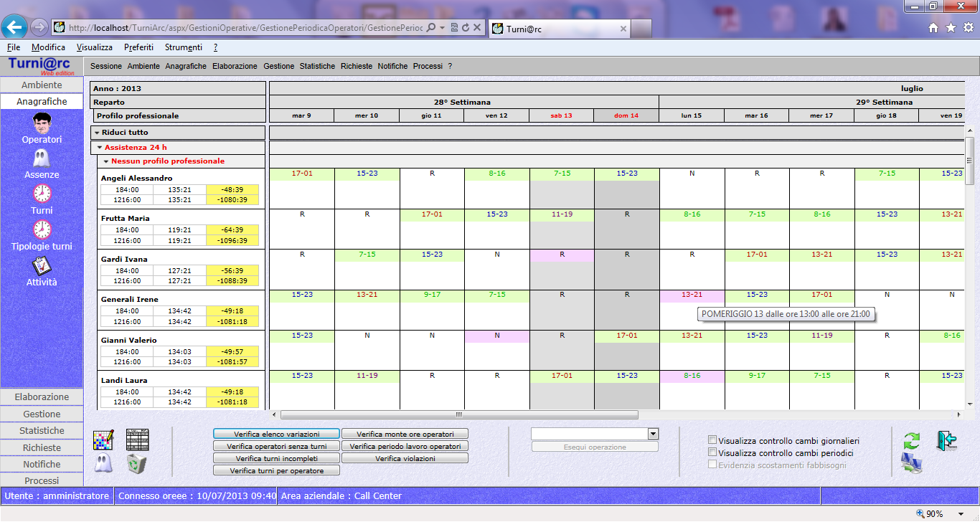Image resolution: width=980 pixels, height=522 pixels.
Task: Open the operation combo box dropdown
Action: click(x=653, y=434)
